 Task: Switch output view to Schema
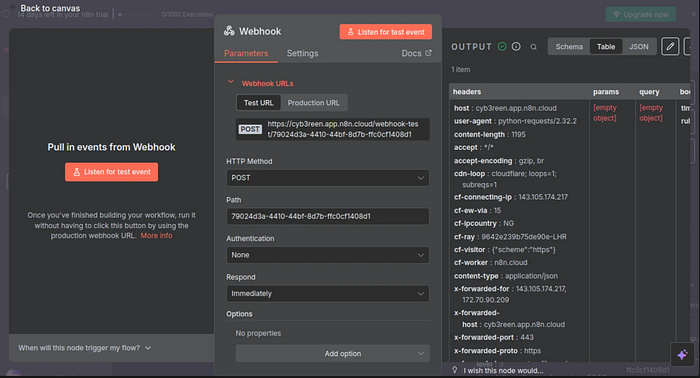coord(569,46)
